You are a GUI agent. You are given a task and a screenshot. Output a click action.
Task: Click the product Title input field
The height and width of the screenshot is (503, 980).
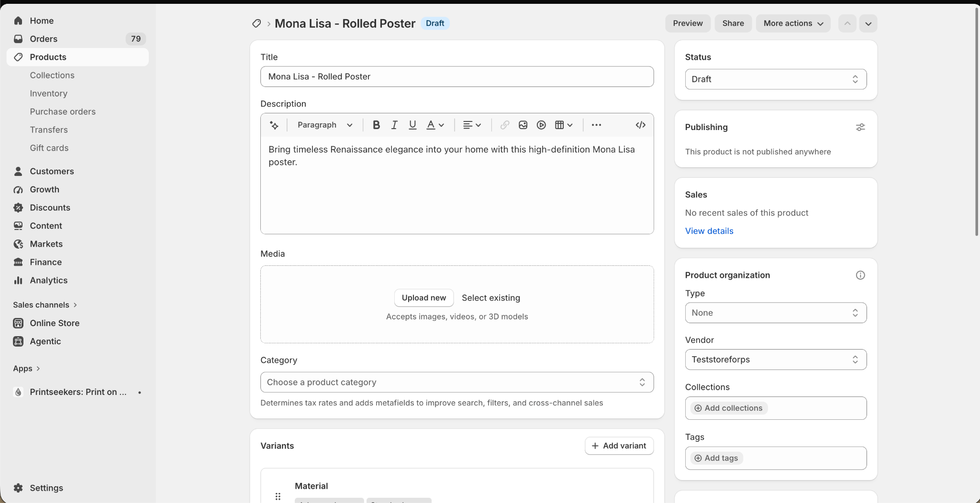click(x=457, y=77)
